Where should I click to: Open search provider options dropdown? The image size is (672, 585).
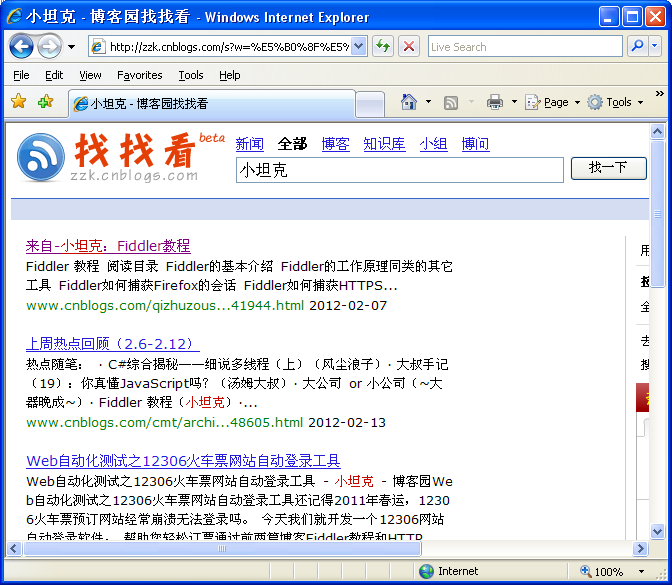(x=654, y=45)
